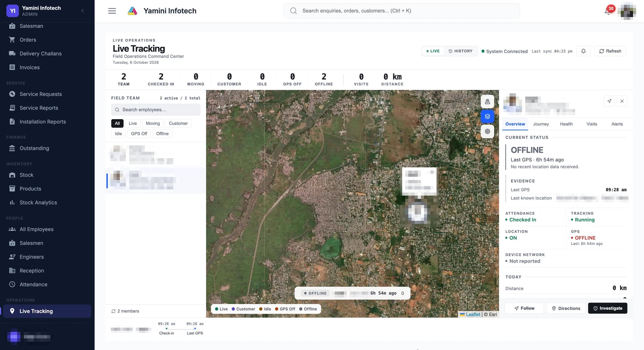Select the Live filter chip

tap(133, 123)
